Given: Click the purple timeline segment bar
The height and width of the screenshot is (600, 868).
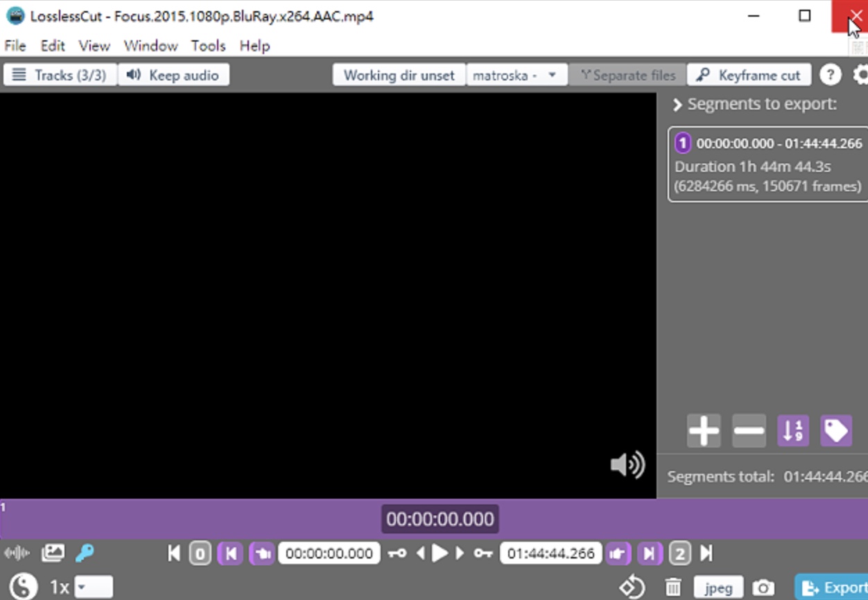Looking at the screenshot, I should click(x=433, y=519).
